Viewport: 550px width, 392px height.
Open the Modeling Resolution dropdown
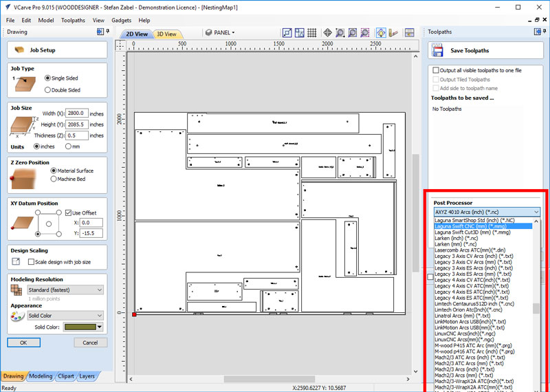point(65,290)
